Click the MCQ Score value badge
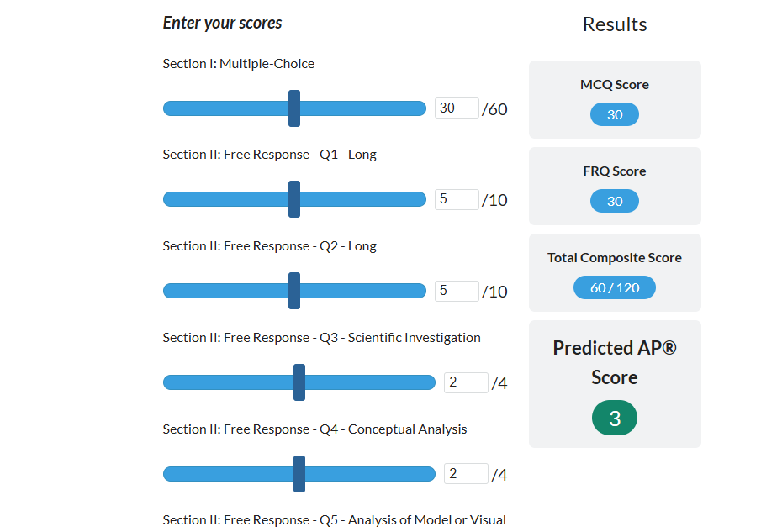 point(615,114)
